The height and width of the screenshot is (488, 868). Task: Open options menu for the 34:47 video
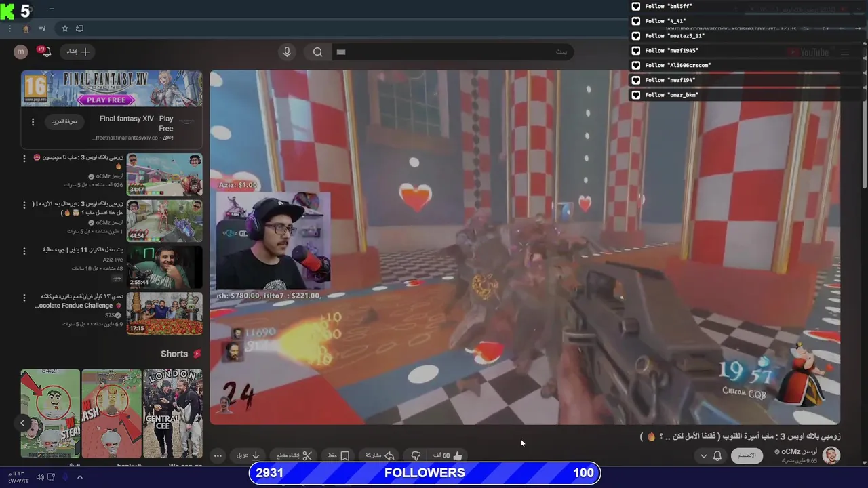(25, 158)
